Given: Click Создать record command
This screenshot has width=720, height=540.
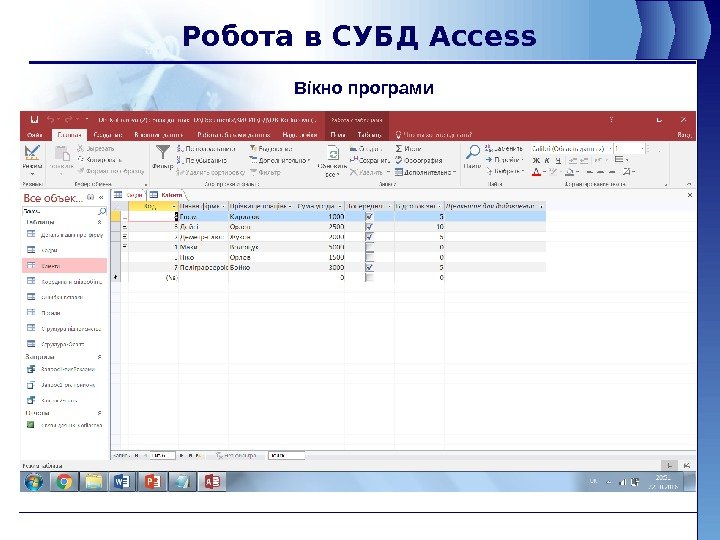Looking at the screenshot, I should 366,149.
